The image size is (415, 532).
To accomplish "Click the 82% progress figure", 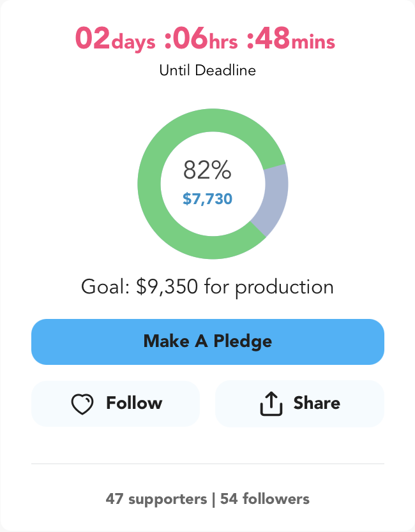I will click(x=207, y=170).
